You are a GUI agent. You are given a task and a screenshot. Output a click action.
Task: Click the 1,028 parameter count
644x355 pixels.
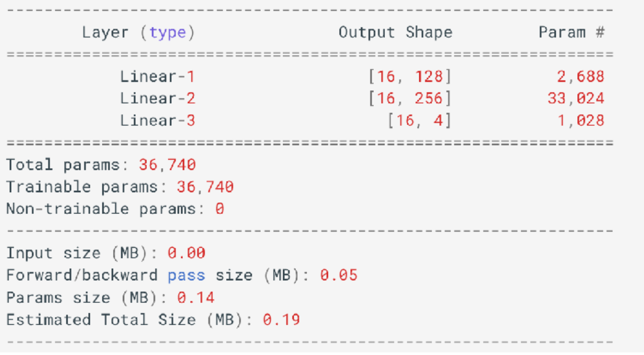(580, 121)
